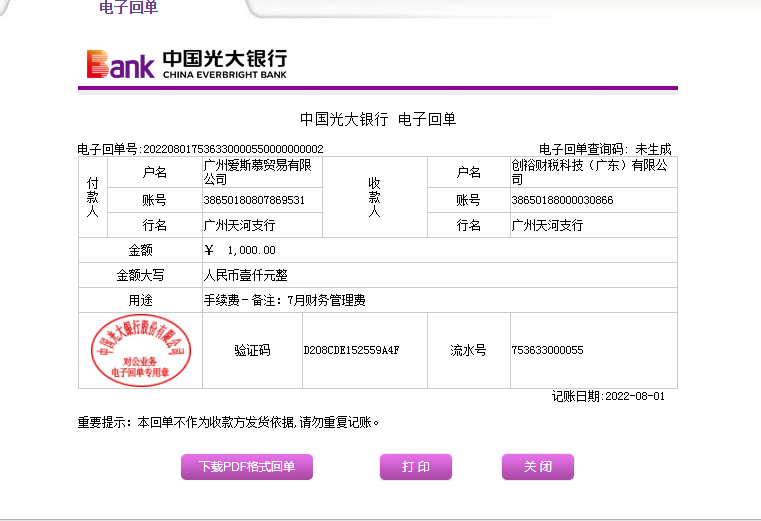The height and width of the screenshot is (521, 761).
Task: Click the 人民币壹仟元整 amount in words
Action: pyautogui.click(x=246, y=275)
